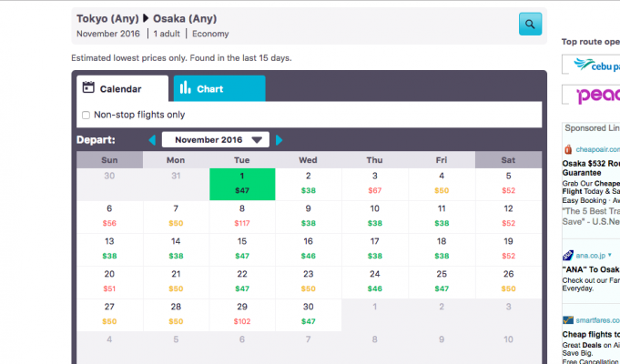Open the November 2016 month dropdown
This screenshot has height=364, width=620.
(215, 140)
